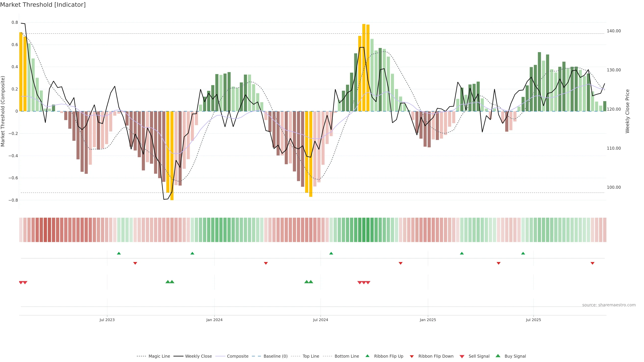The height and width of the screenshot is (362, 644).
Task: Click the Ribbon Flip Up triangle just after Jul 2024
Action: (331, 253)
